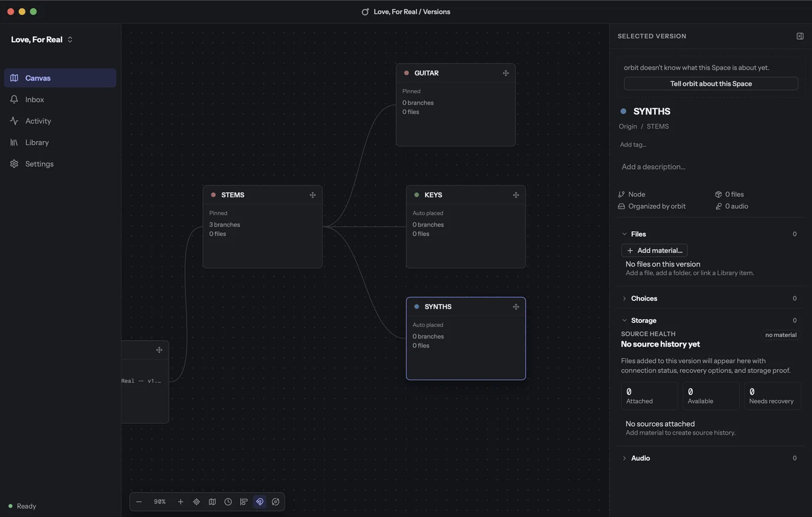812x517 pixels.
Task: Click the Origin breadcrumb link
Action: (628, 126)
